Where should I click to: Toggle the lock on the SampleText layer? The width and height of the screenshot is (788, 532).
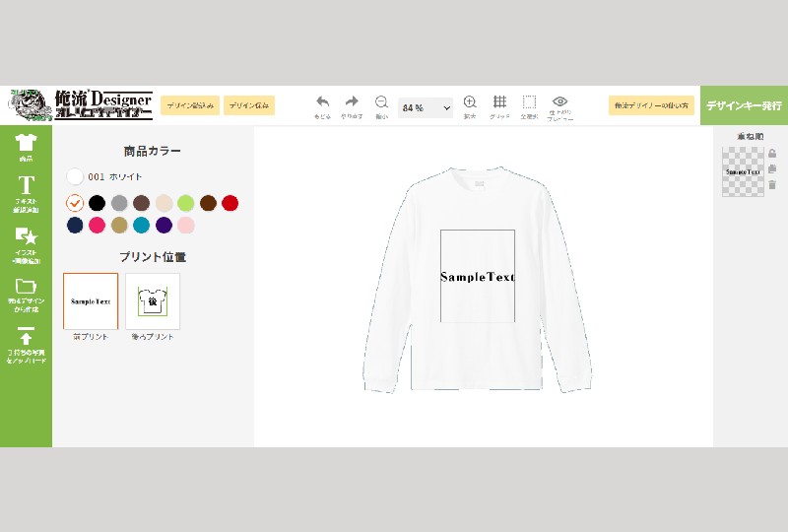pyautogui.click(x=772, y=154)
